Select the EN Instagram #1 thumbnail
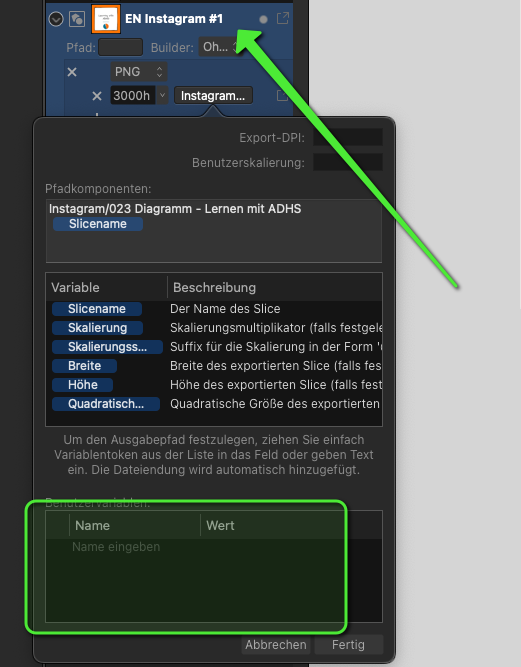 (x=106, y=19)
